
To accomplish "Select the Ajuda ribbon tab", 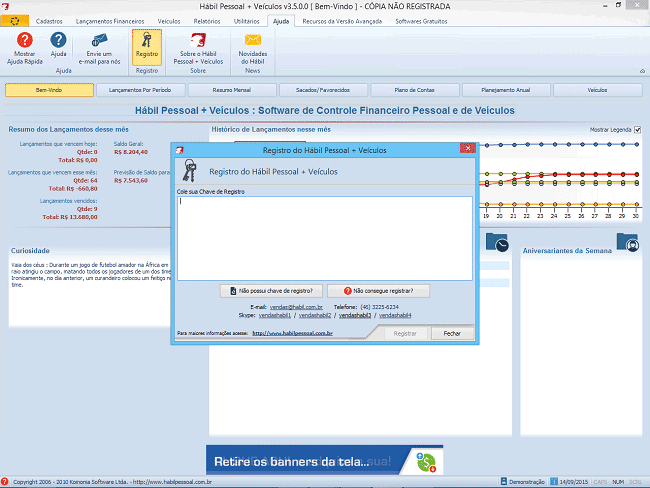I will [x=281, y=21].
